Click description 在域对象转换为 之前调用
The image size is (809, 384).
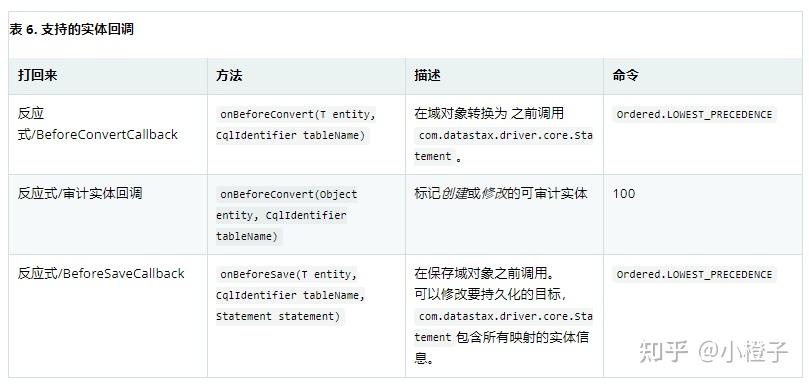pyautogui.click(x=489, y=114)
